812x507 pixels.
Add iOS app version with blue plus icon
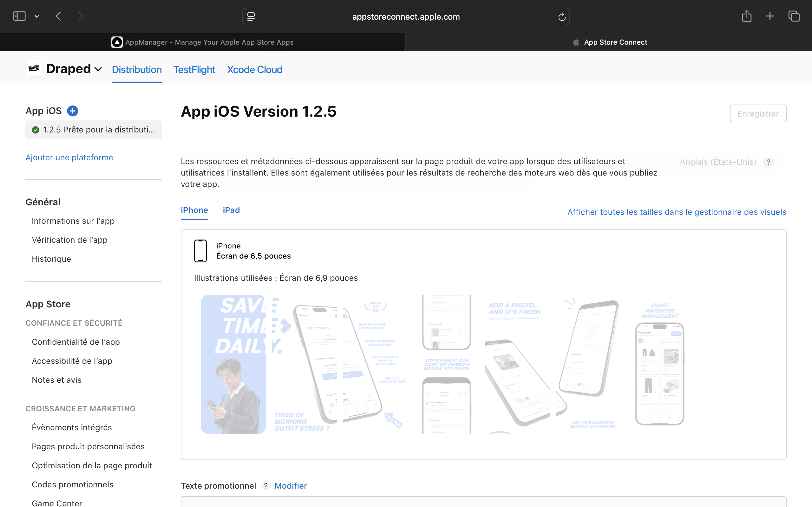coord(72,111)
